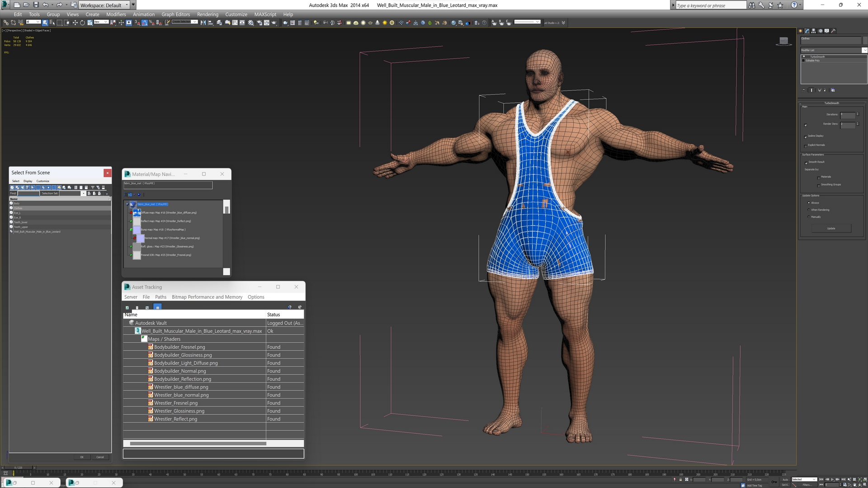The width and height of the screenshot is (868, 488).
Task: Click the horizontal scrollbar in Asset Tracking
Action: [x=198, y=443]
